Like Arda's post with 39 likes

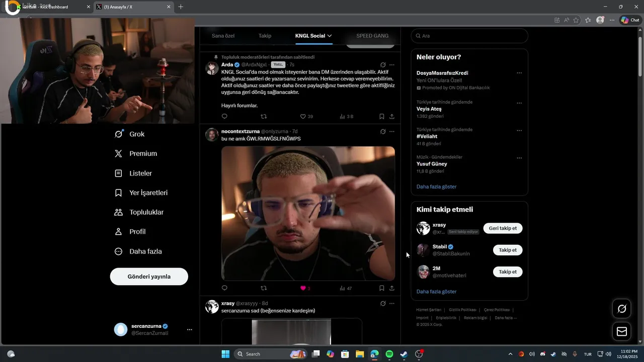(306, 116)
